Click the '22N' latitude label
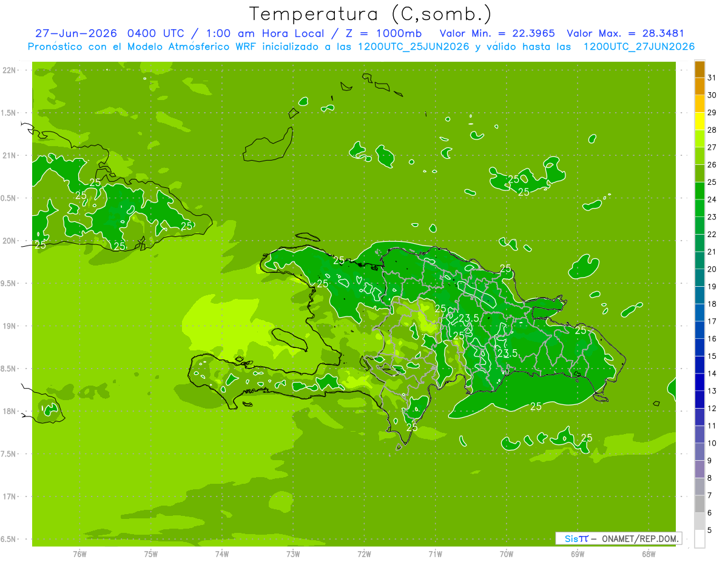 tap(9, 70)
